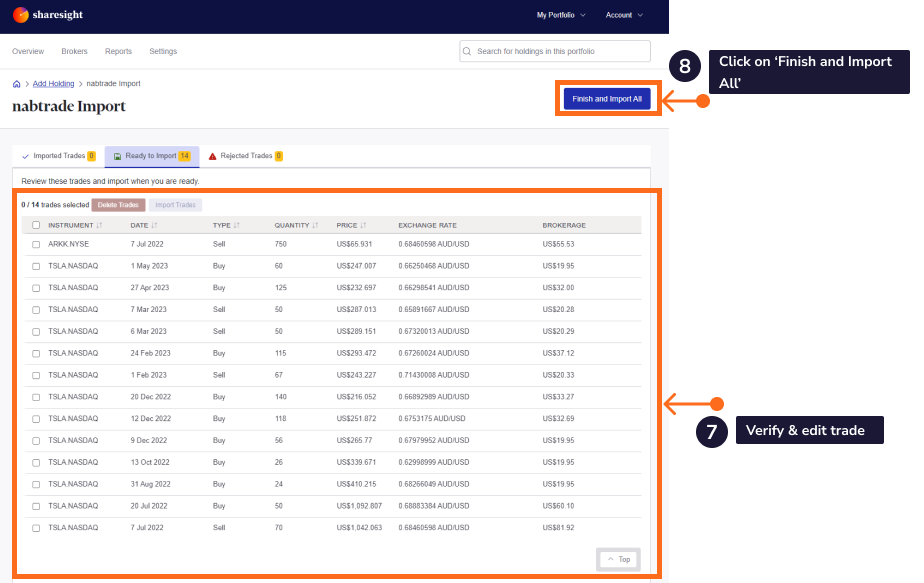Viewport: 924px width, 583px height.
Task: Select the 7 Jul 2022 TSLA Sell checkbox
Action: point(36,528)
